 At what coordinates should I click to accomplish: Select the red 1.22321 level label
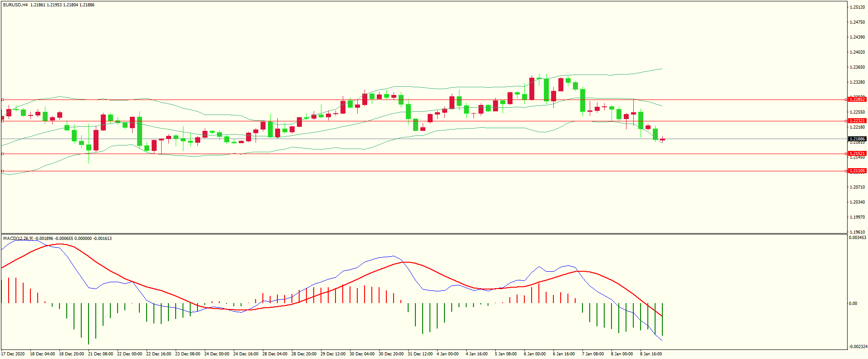point(857,121)
